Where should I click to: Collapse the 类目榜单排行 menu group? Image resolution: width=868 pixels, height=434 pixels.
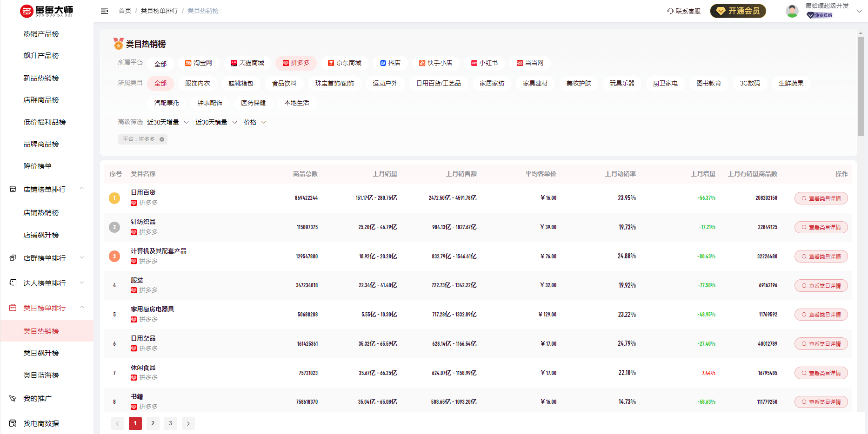82,307
